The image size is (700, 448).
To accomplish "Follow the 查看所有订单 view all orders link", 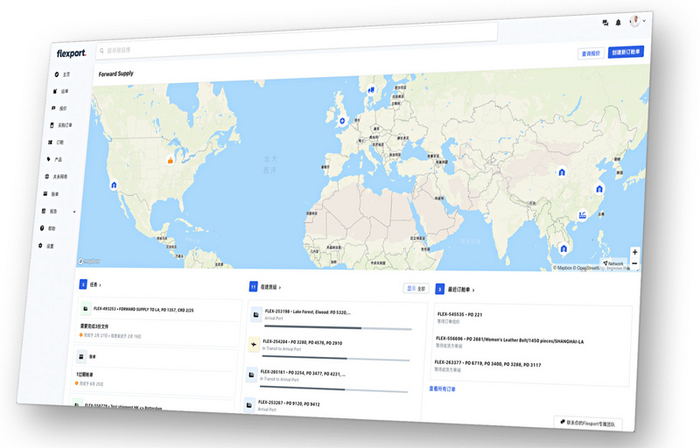I will pos(442,389).
